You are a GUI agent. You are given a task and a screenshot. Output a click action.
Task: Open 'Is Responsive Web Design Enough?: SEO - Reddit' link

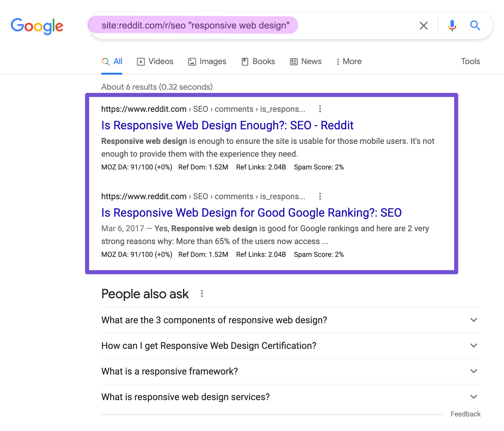(x=227, y=125)
